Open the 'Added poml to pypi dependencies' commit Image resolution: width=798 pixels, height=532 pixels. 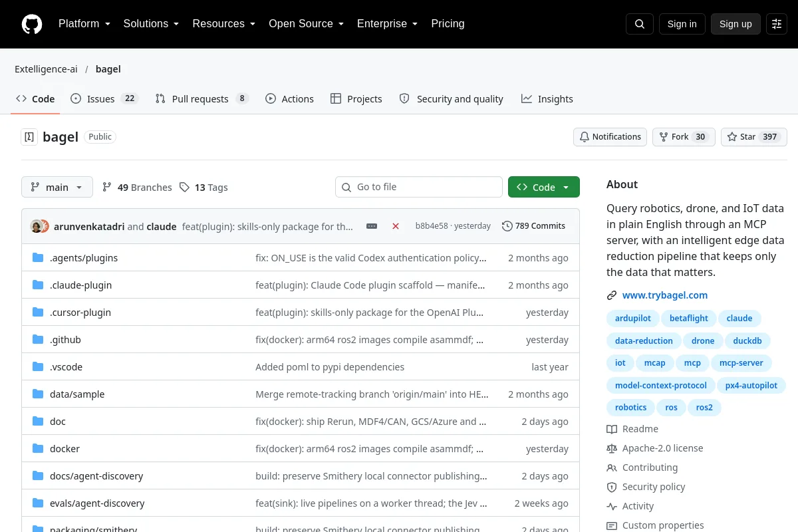click(330, 367)
